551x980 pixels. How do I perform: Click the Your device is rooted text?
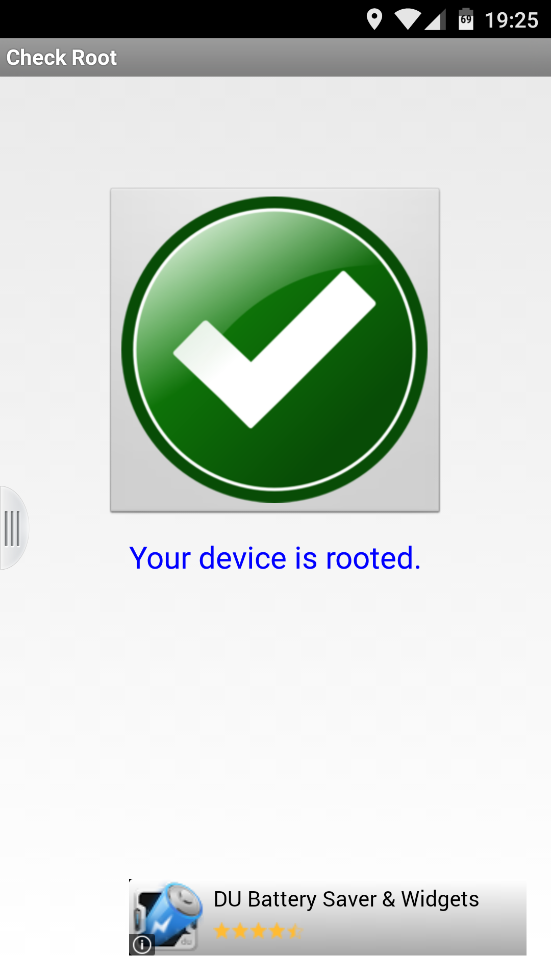[x=275, y=558]
